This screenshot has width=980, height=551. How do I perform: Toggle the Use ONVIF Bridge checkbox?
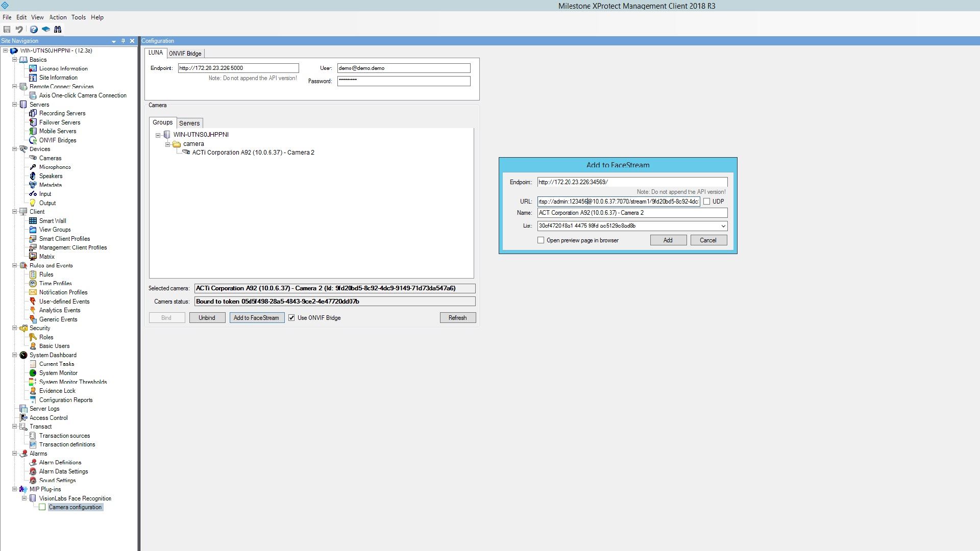[291, 318]
